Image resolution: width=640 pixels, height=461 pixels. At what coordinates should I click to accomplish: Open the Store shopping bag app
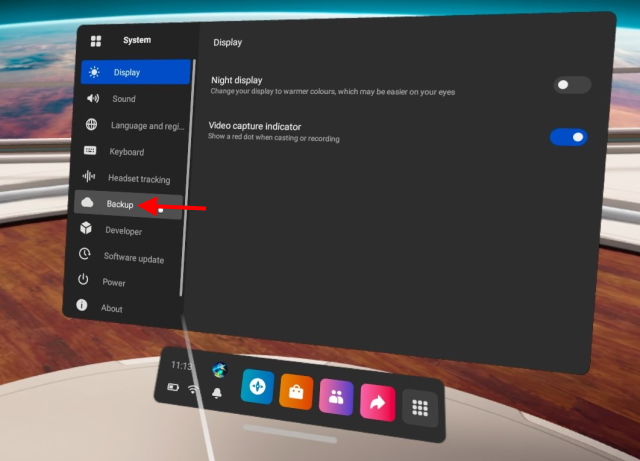pos(296,392)
